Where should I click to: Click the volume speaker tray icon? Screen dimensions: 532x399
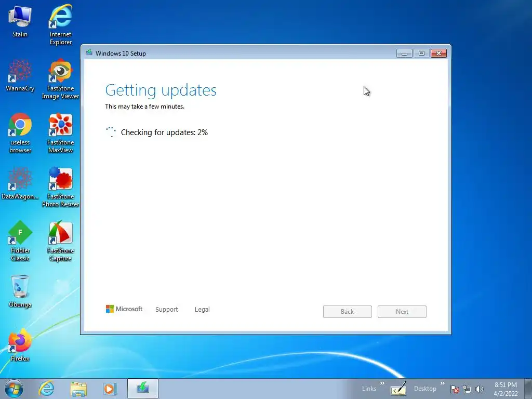[479, 389]
